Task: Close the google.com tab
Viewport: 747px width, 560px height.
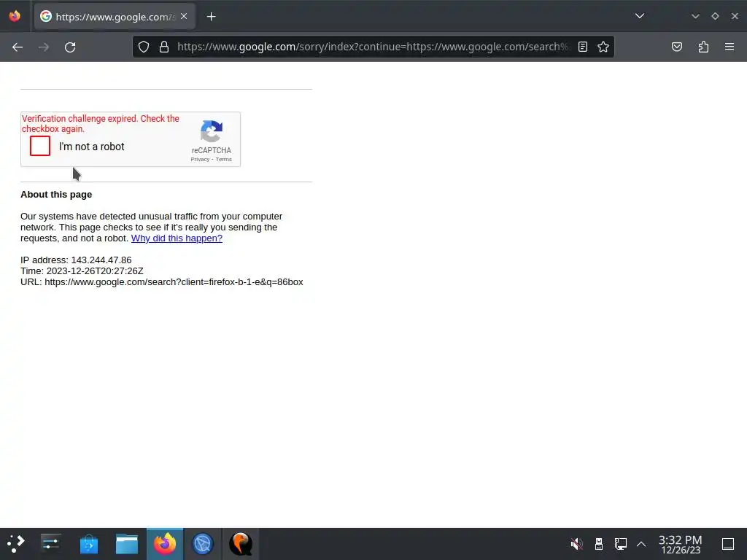Action: (184, 16)
